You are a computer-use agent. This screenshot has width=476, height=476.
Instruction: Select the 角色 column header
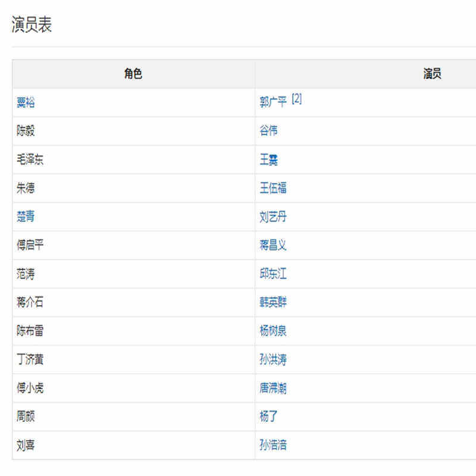(x=133, y=73)
